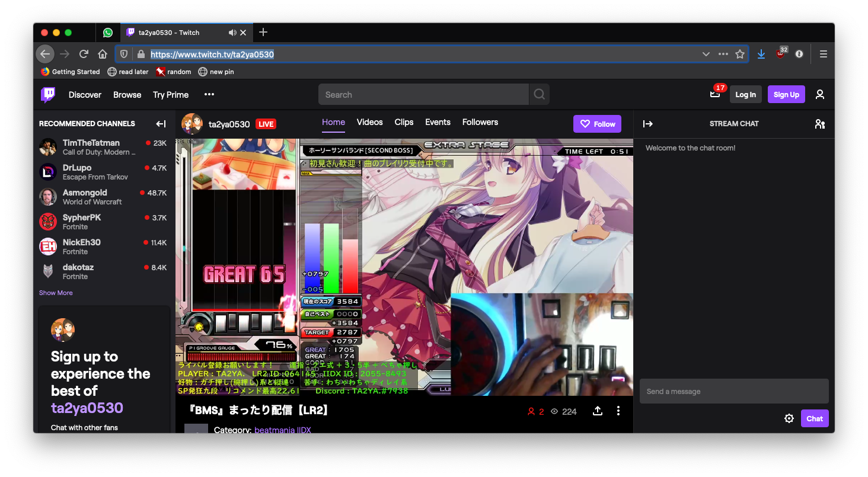This screenshot has width=868, height=477.
Task: Open the Getting Started bookmark
Action: click(x=70, y=72)
